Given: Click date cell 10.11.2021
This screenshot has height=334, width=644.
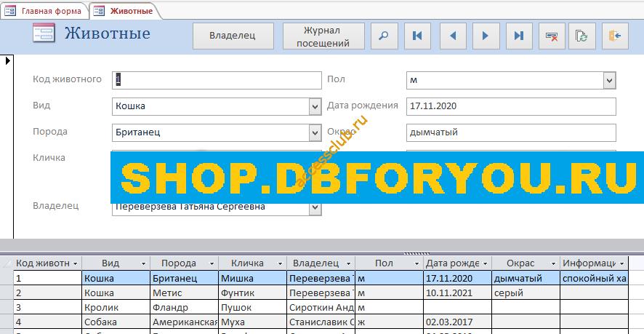Looking at the screenshot, I should click(x=457, y=293).
